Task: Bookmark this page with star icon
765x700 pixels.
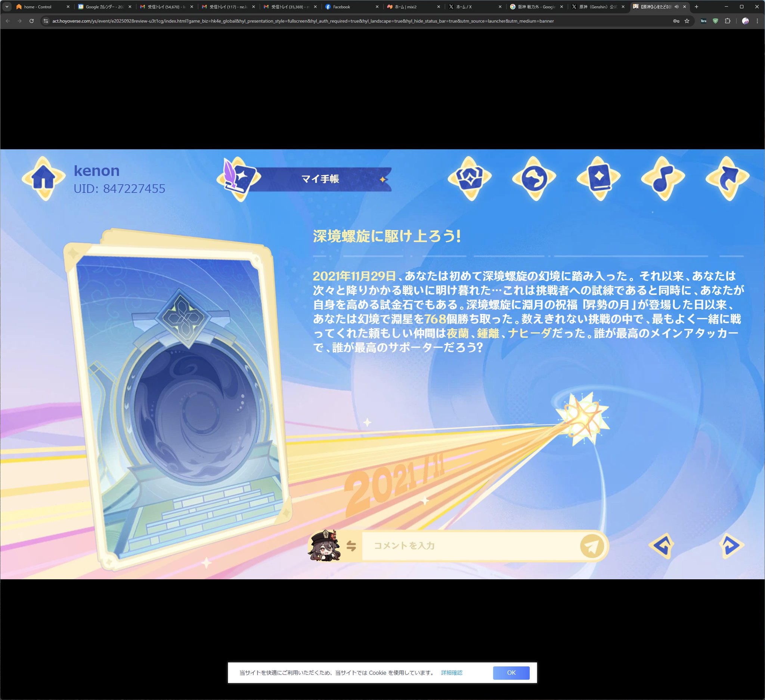Action: (x=687, y=21)
